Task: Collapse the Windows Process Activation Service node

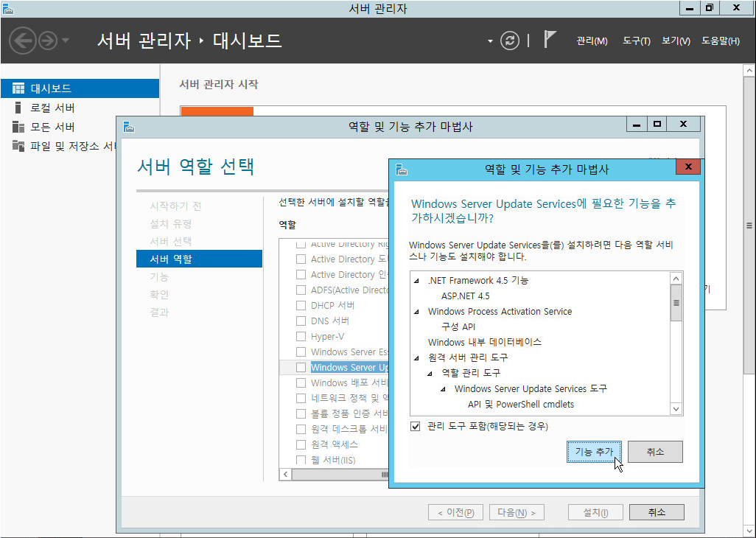Action: click(417, 312)
